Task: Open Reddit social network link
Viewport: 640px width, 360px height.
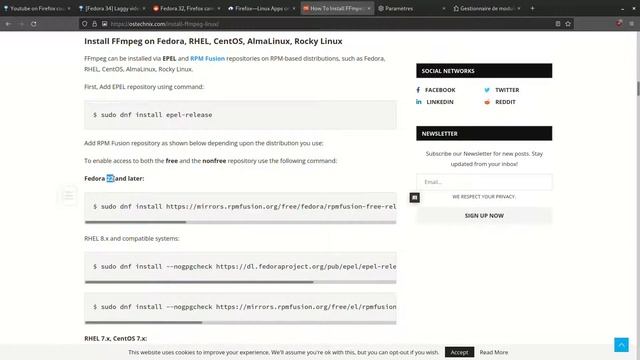Action: pyautogui.click(x=505, y=102)
